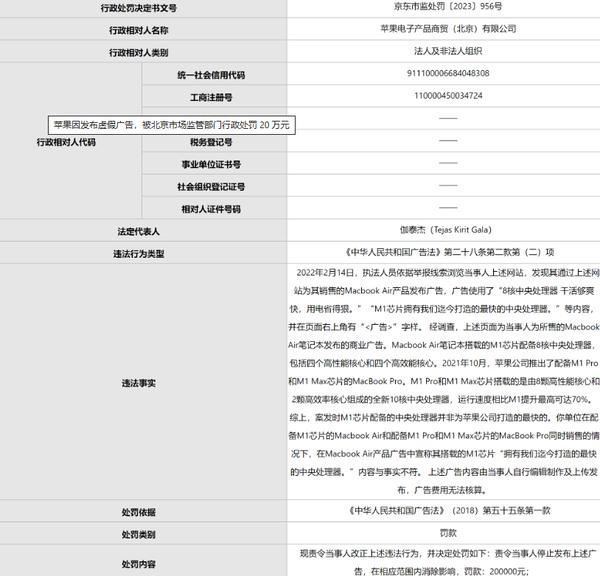
Task: Select the label 统一社会信用代码
Action: [x=211, y=75]
